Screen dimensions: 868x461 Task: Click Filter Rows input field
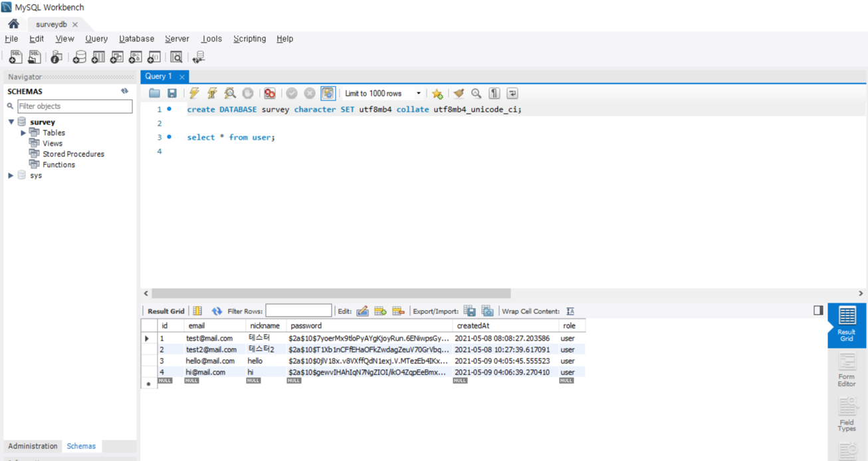pos(298,311)
